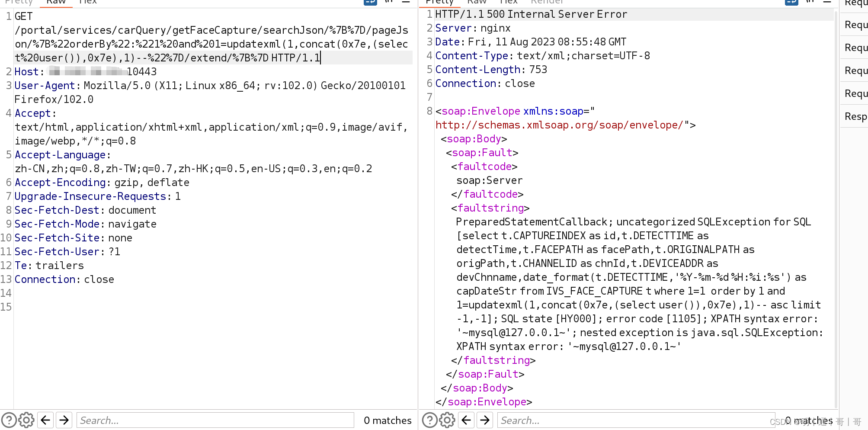This screenshot has width=868, height=430.
Task: Click the request '0 matches' counter
Action: [x=388, y=420]
